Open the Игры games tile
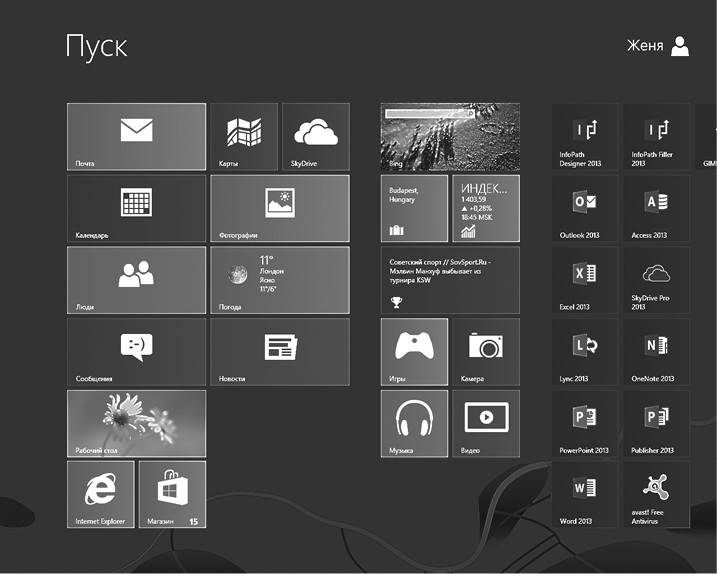The width and height of the screenshot is (717, 574). [x=414, y=352]
